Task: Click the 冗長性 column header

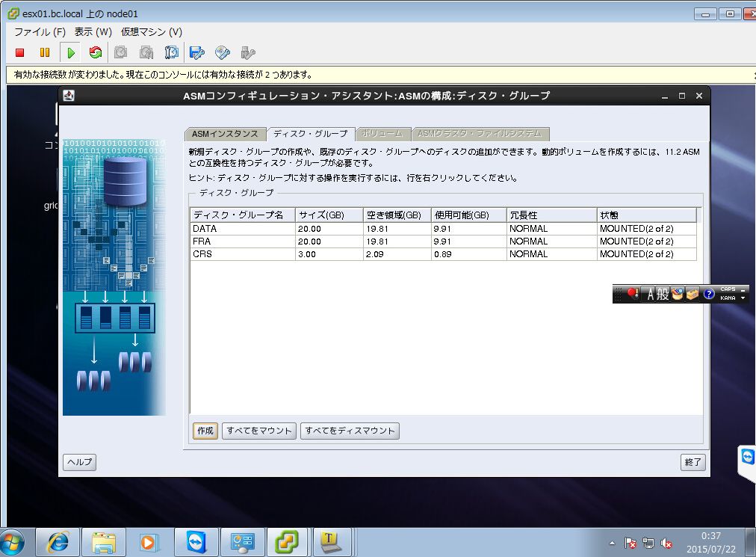Action: 551,215
